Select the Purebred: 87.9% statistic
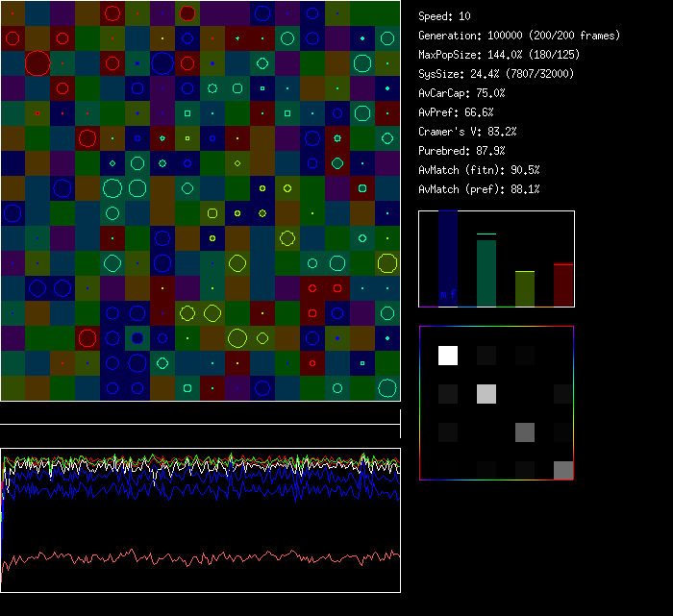 tap(461, 151)
